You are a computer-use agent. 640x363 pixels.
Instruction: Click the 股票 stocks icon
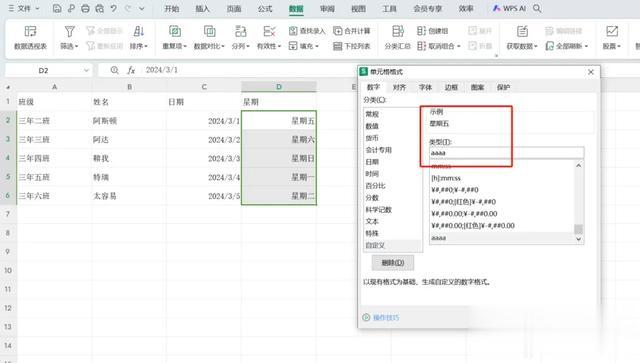pos(611,31)
